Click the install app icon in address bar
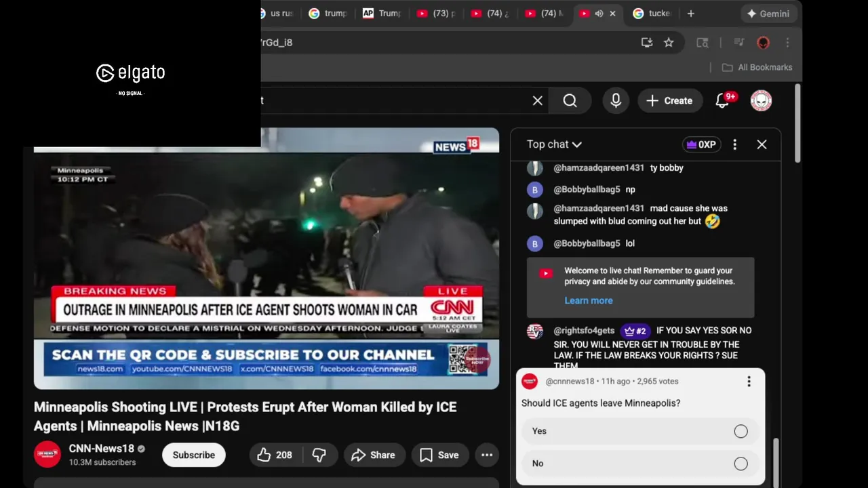Screen dimensions: 868x488 pos(647,43)
